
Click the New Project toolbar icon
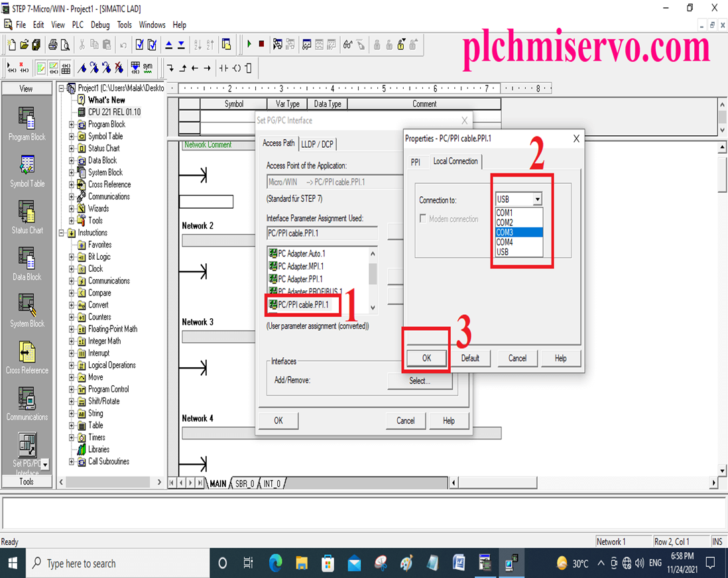pos(12,44)
